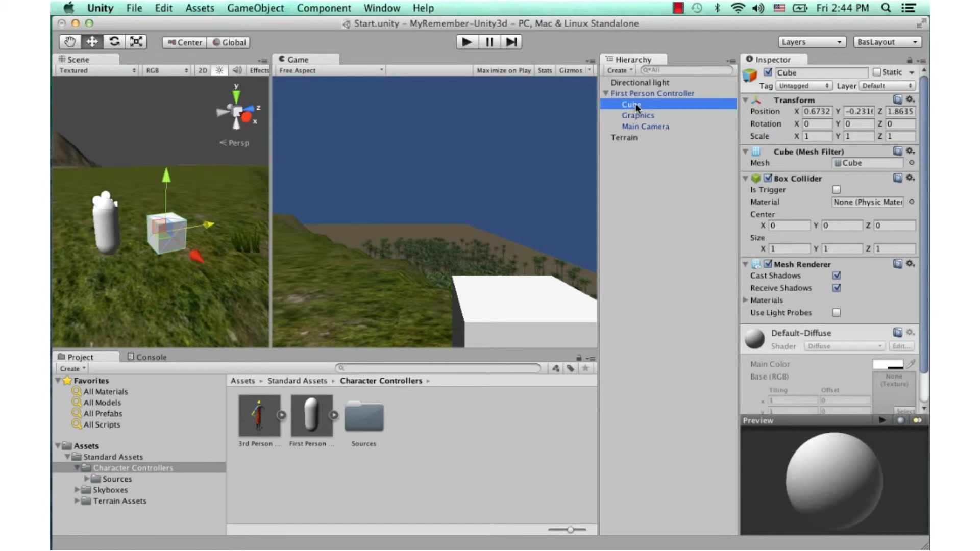Image resolution: width=980 pixels, height=551 pixels.
Task: Open the Layer Default dropdown
Action: pyautogui.click(x=887, y=86)
